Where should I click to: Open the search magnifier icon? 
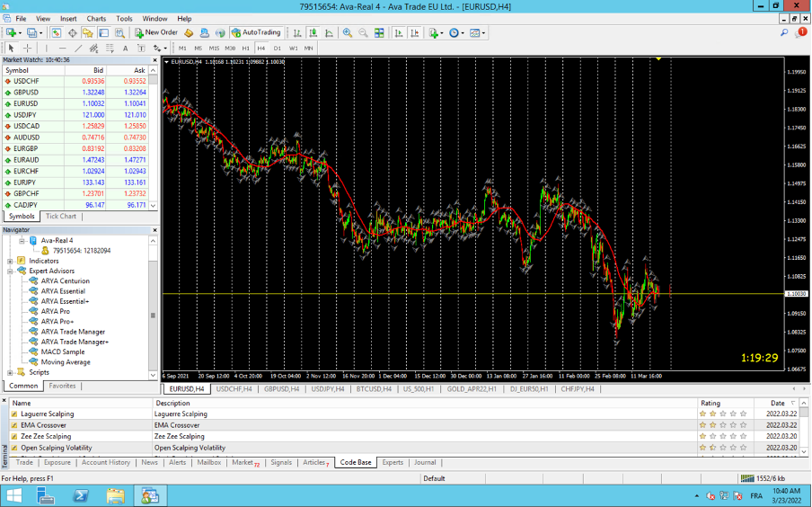(x=784, y=32)
